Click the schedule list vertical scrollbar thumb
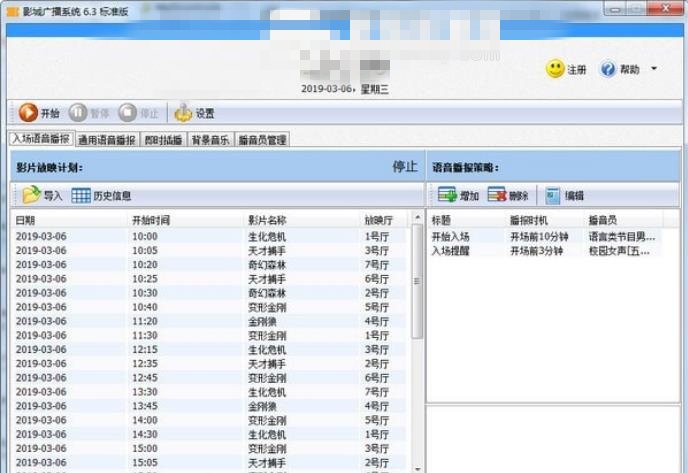The image size is (688, 473). 417,281
